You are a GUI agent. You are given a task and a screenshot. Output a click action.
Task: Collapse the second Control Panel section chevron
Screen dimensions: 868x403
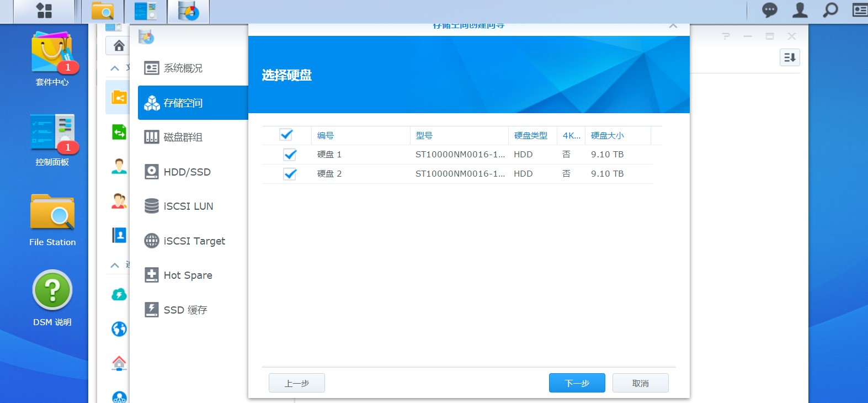[x=115, y=266]
